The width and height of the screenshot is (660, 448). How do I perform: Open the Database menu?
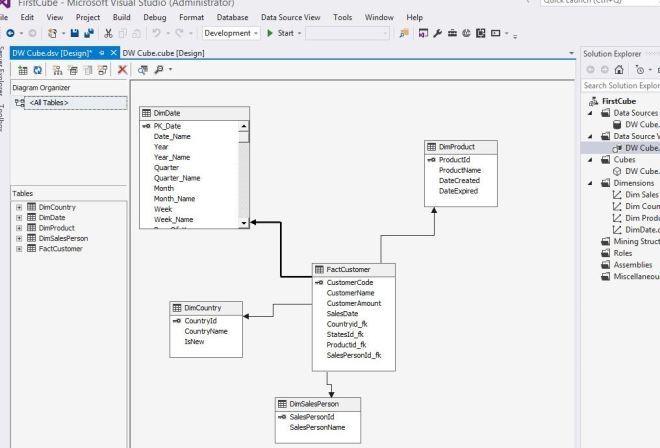(x=232, y=17)
